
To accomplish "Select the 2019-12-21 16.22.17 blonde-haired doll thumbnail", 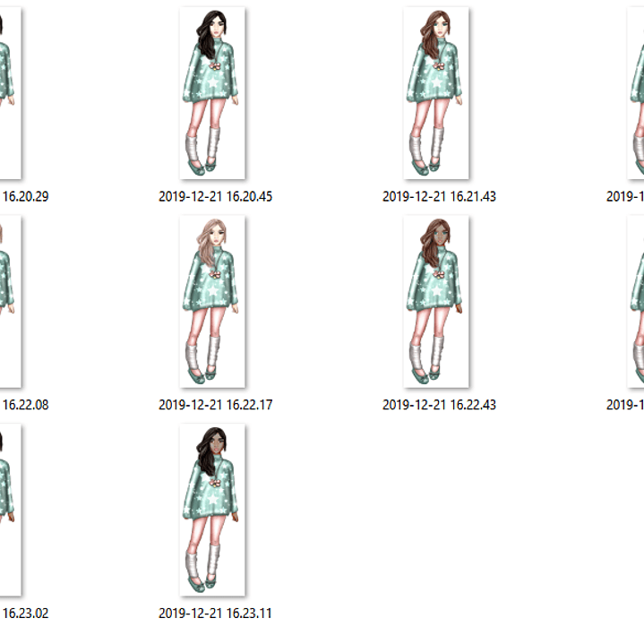I will 212,302.
